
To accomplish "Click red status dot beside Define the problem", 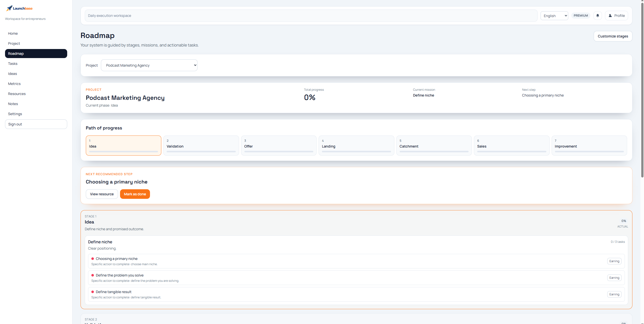I will 93,275.
